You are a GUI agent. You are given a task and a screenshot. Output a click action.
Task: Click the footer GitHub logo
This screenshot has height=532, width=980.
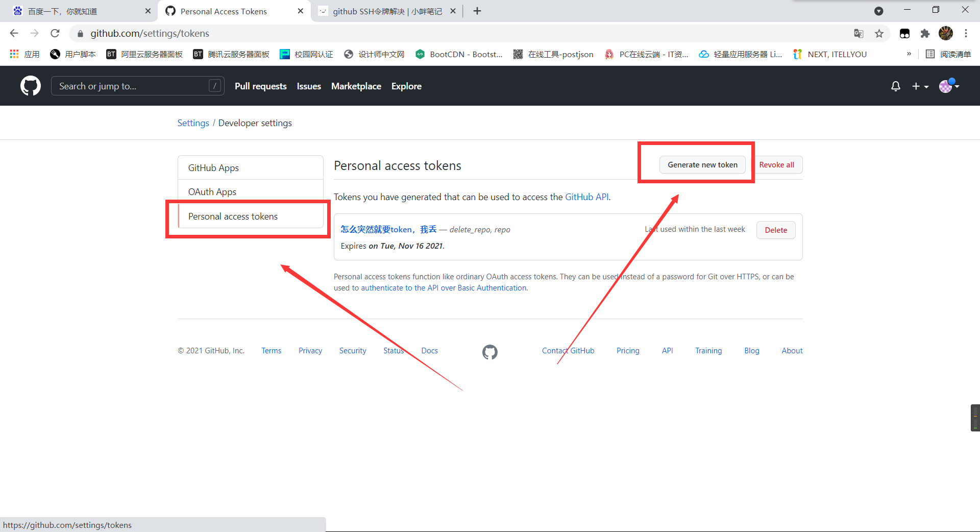[490, 352]
